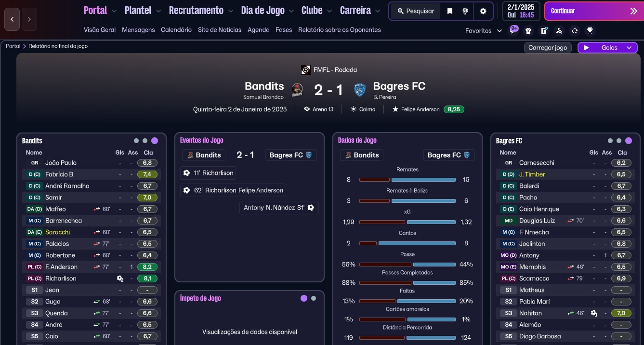Click the circular refresh arrows icon
This screenshot has height=345, width=644.
[574, 31]
